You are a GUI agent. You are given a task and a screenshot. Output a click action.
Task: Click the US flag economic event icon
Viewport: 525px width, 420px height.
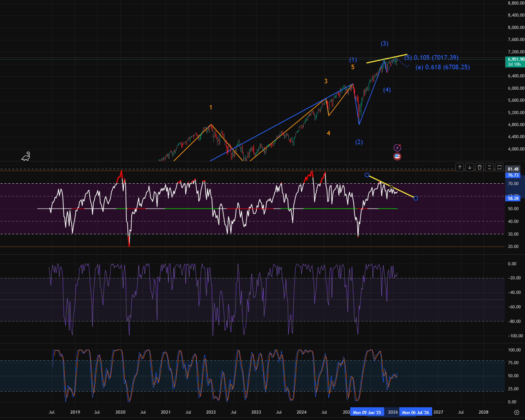(x=398, y=156)
